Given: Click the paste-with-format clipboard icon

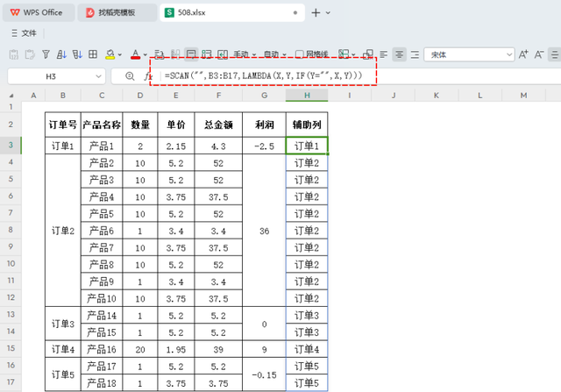Looking at the screenshot, I should 30,54.
